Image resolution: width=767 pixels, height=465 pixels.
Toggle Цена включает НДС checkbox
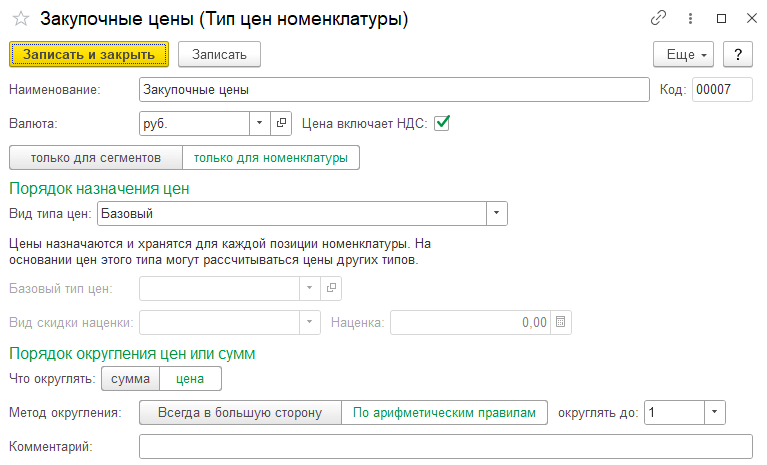pos(442,123)
